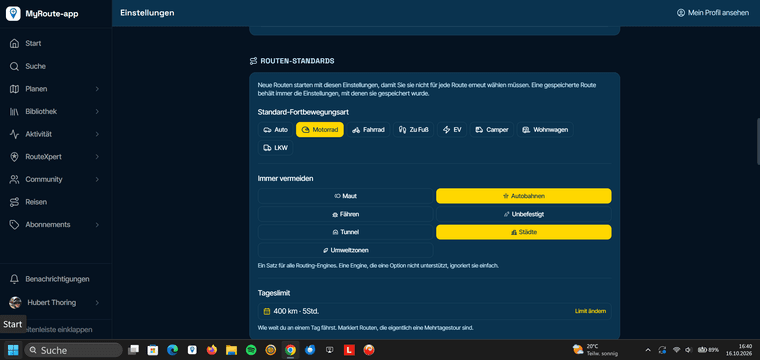Open Microsoft Edge from the taskbar
Screen dimensions: 760x360
point(172,350)
